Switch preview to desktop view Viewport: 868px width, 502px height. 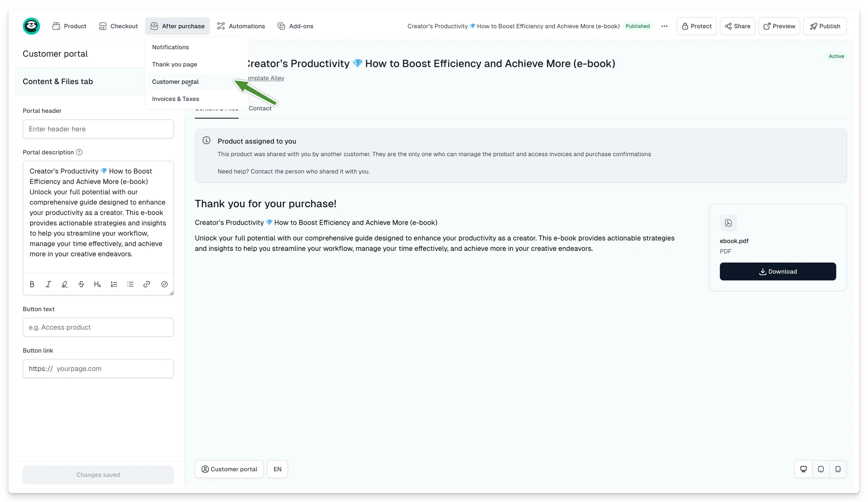(803, 469)
